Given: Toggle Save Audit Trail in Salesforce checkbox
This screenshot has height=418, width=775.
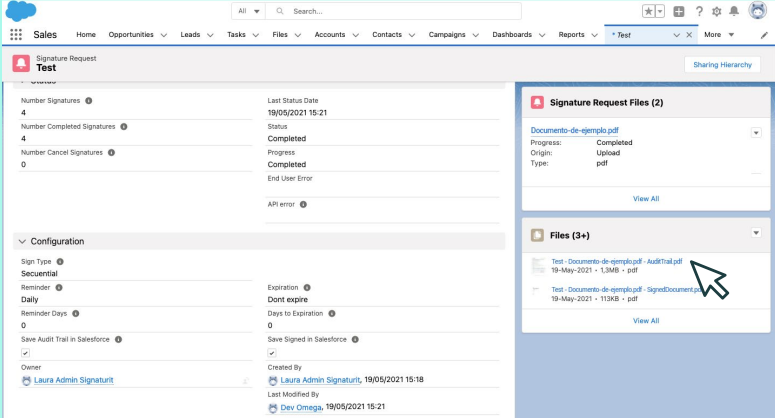Looking at the screenshot, I should pyautogui.click(x=25, y=353).
